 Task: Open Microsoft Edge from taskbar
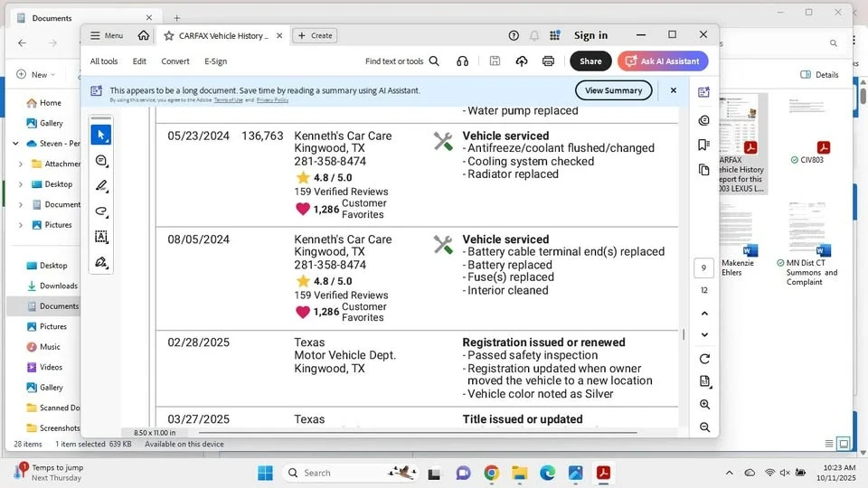click(x=548, y=473)
